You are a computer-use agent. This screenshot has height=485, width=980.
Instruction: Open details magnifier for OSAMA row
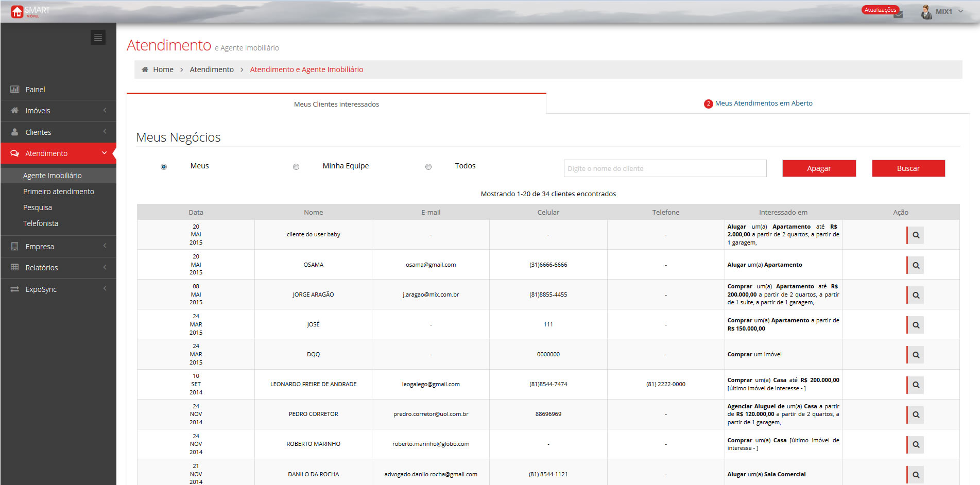coord(916,265)
